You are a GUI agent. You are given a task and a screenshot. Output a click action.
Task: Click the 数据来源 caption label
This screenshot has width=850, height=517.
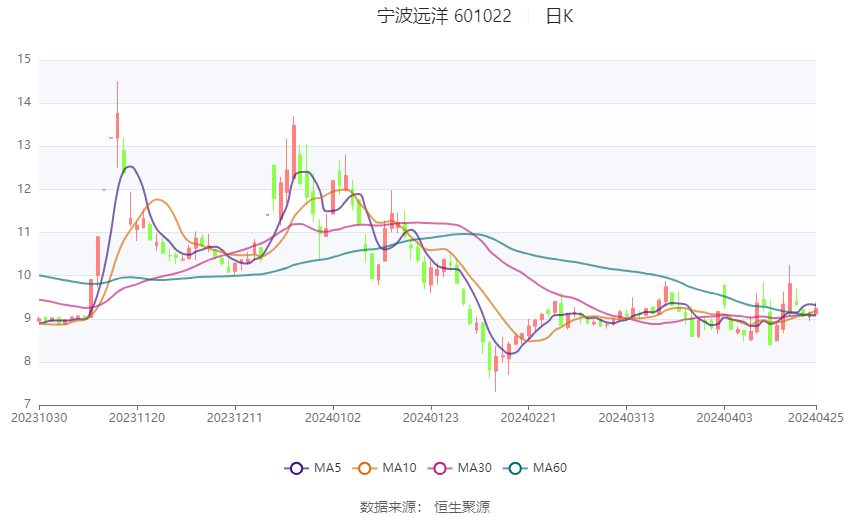pos(388,507)
